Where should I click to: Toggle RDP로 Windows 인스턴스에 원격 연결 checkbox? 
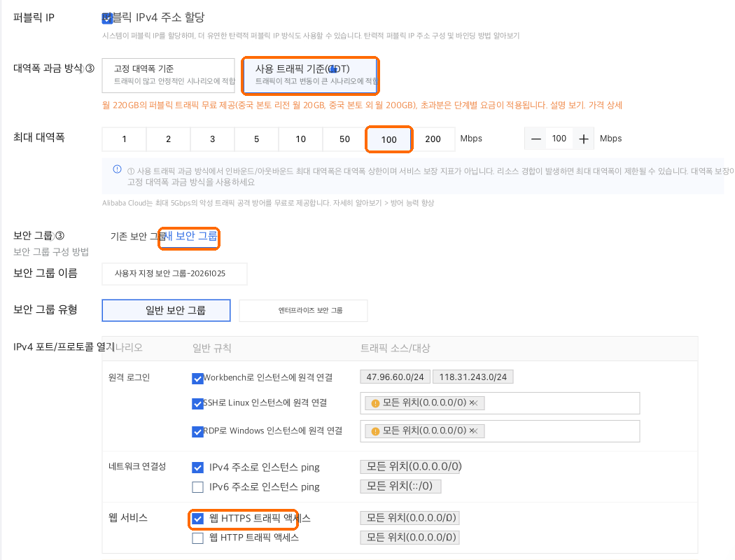pyautogui.click(x=197, y=432)
